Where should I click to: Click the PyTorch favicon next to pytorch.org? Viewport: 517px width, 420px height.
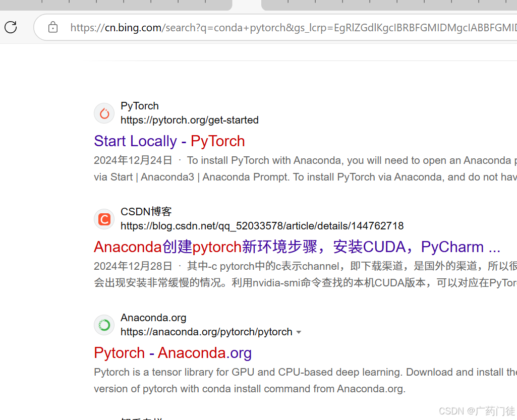coord(104,113)
